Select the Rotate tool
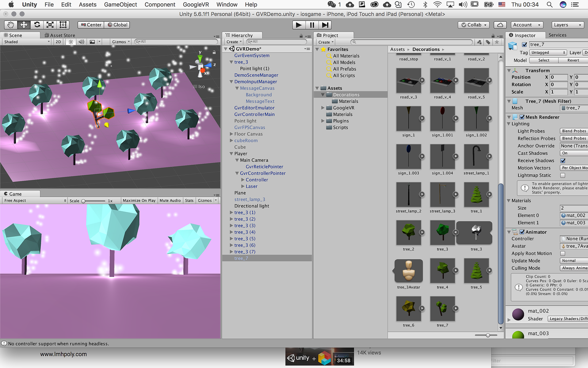588x368 pixels. (x=37, y=25)
